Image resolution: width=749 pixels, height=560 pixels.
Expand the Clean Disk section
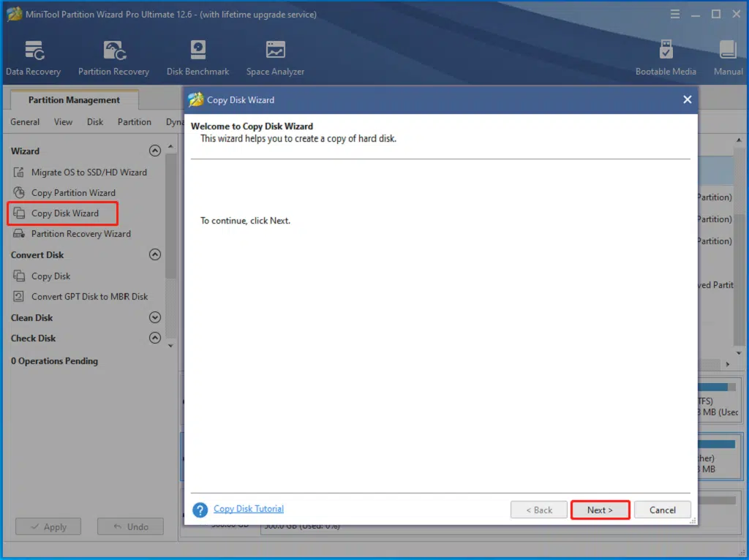coord(154,317)
